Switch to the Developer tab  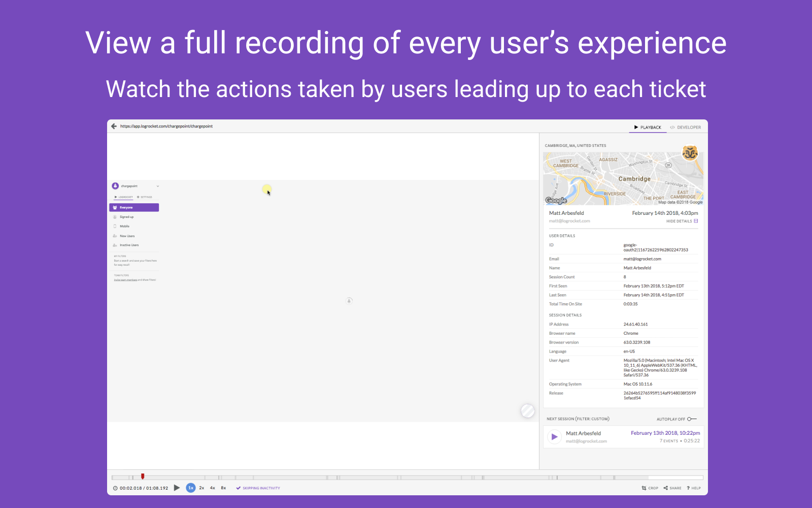click(685, 128)
